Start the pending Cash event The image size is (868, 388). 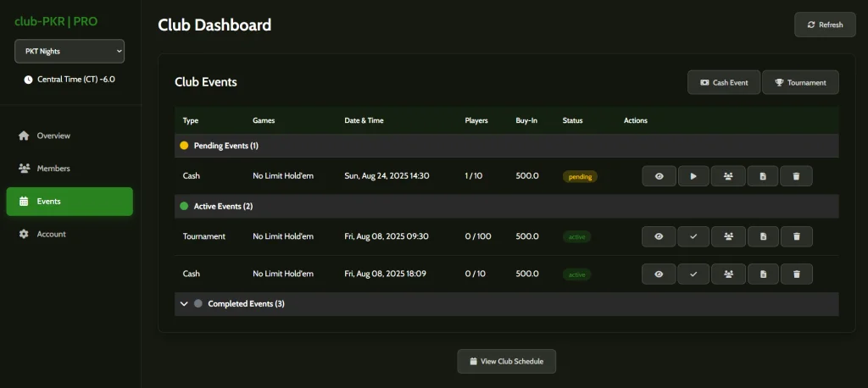pos(693,176)
